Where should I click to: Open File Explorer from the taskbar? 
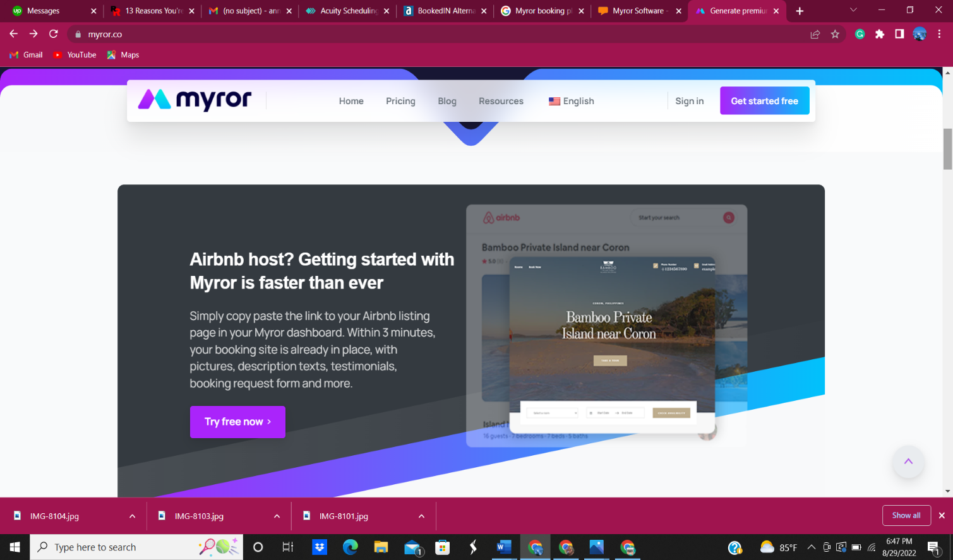coord(381,547)
